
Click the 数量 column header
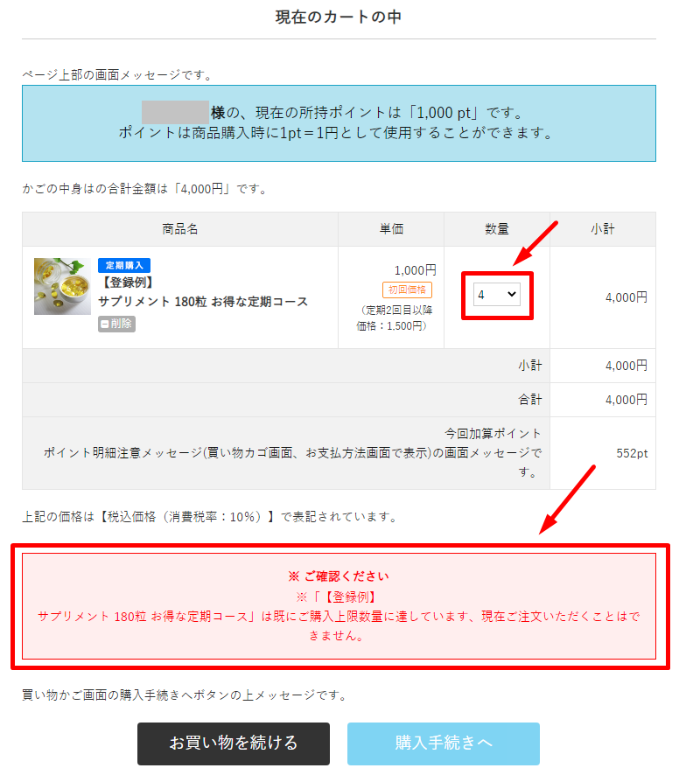497,229
